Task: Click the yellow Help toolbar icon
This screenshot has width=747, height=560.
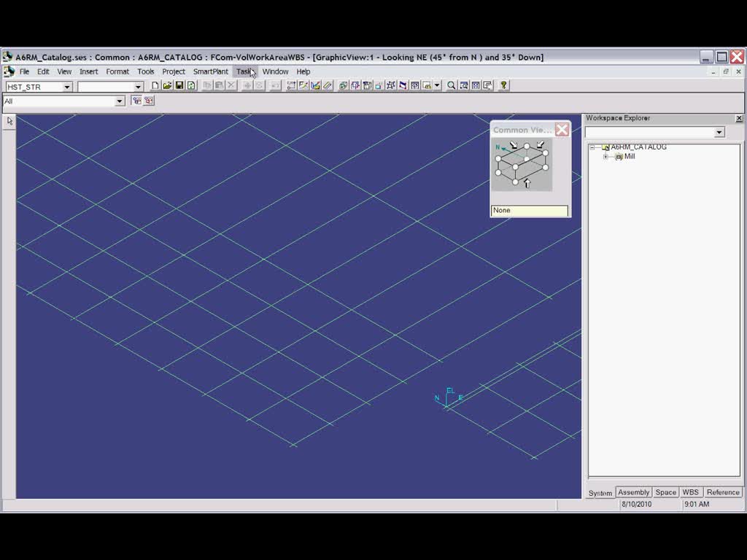Action: coord(503,86)
